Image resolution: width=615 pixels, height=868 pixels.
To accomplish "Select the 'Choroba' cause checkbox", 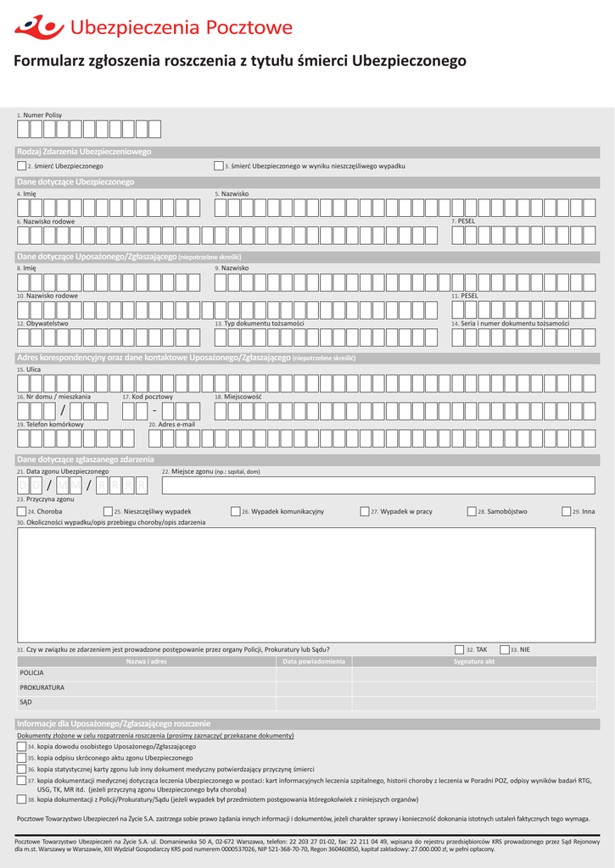I will click(x=22, y=512).
